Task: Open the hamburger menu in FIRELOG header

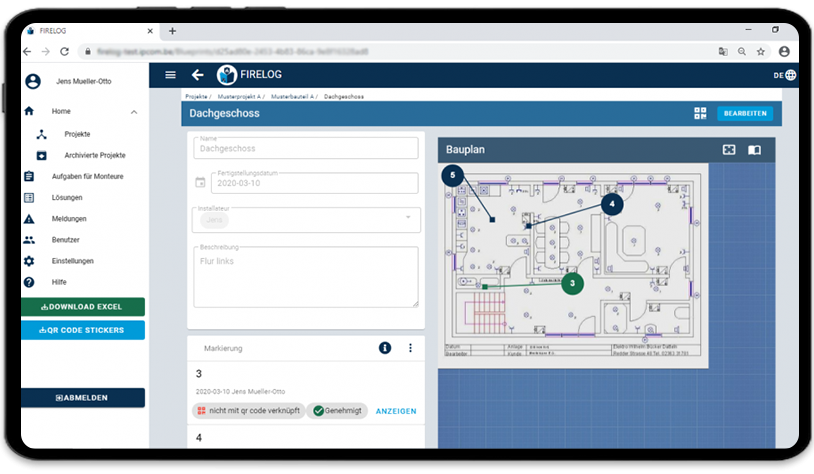Action: click(x=170, y=75)
